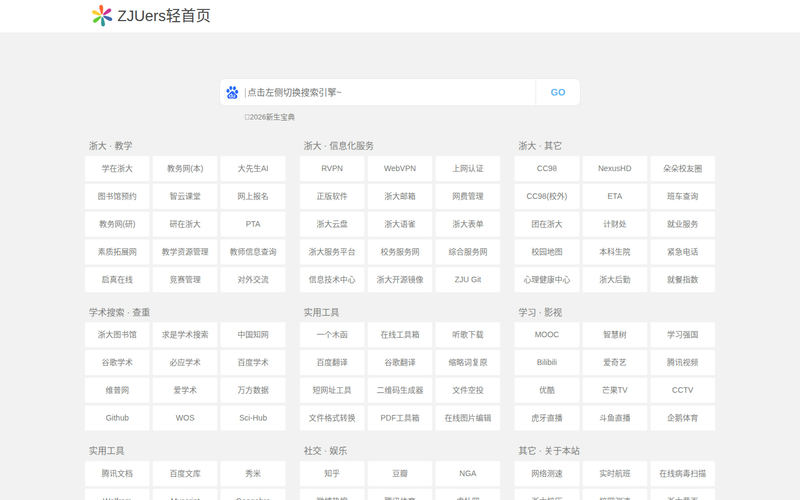800x500 pixels.
Task: Visit 朵朵校友圈
Action: [683, 168]
